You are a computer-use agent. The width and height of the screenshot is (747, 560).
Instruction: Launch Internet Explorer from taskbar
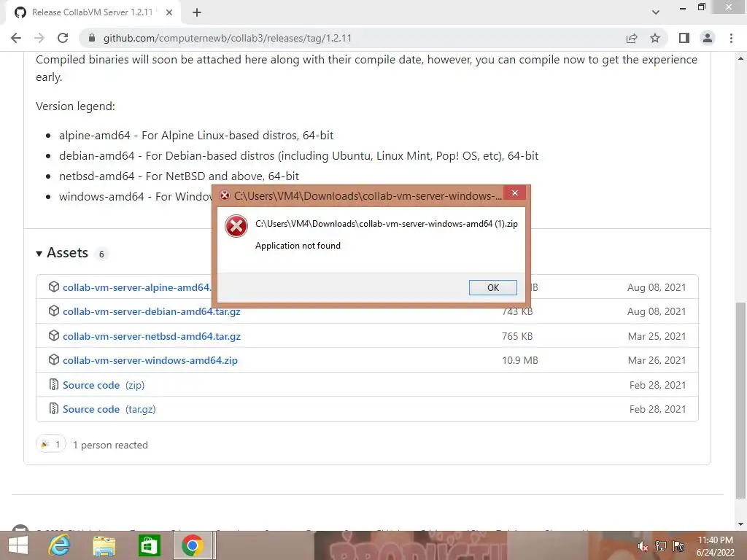pos(59,545)
